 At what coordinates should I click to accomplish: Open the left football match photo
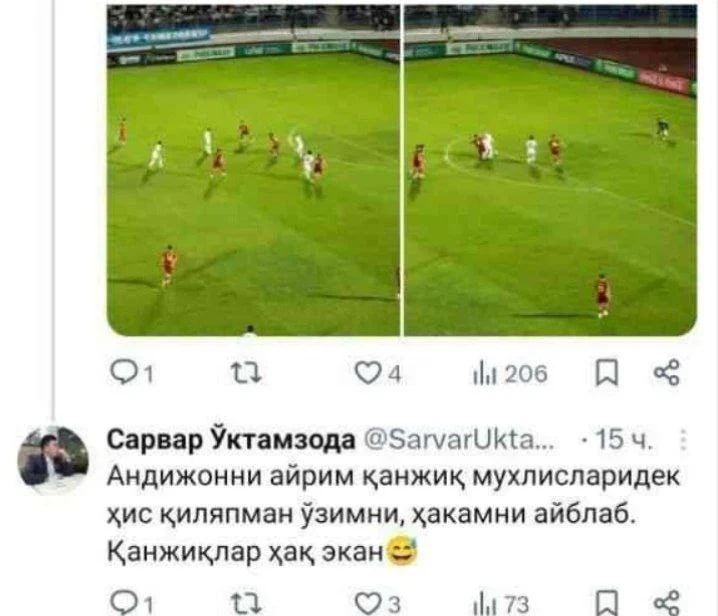(253, 170)
